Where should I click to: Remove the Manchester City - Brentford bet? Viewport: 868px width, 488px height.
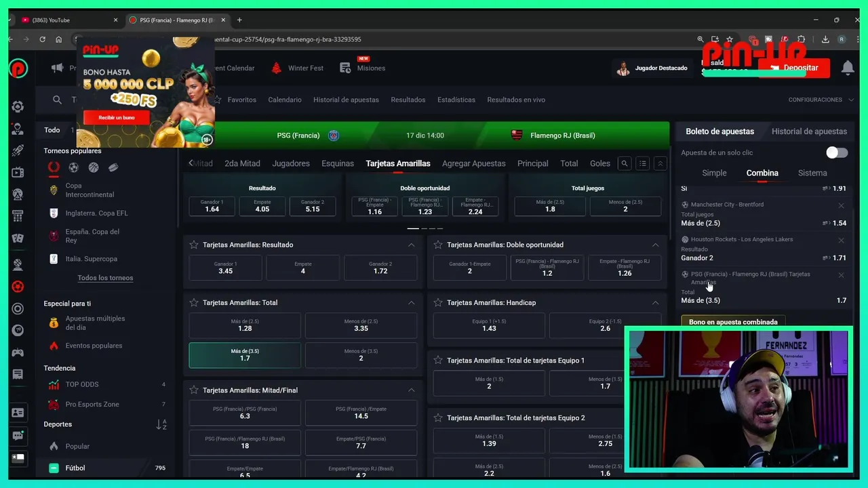tap(841, 205)
